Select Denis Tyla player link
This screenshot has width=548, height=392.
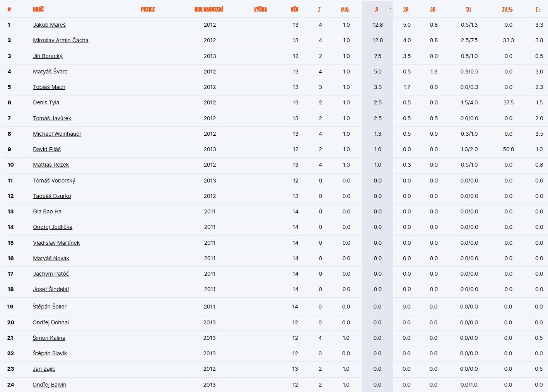click(x=46, y=102)
